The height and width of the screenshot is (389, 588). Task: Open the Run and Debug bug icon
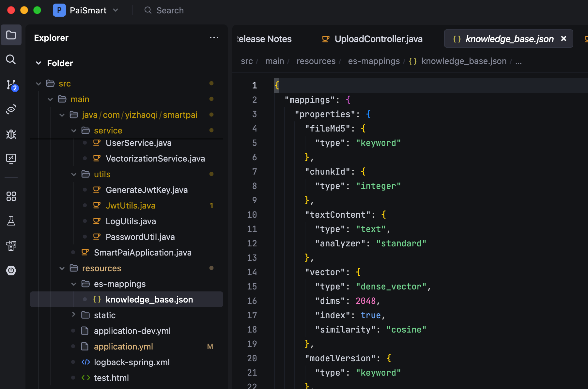pos(11,134)
